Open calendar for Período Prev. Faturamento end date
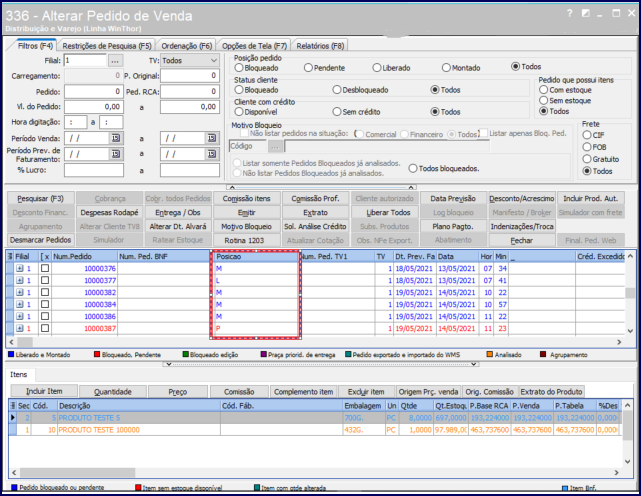The image size is (641, 496). coord(211,154)
